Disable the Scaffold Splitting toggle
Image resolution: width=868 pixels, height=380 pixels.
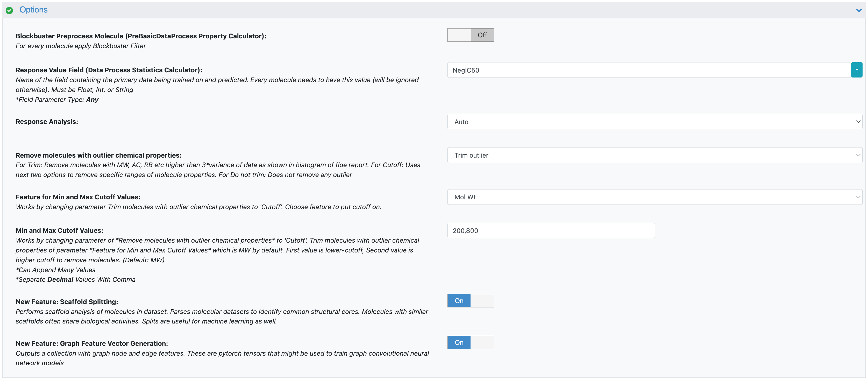coord(470,301)
